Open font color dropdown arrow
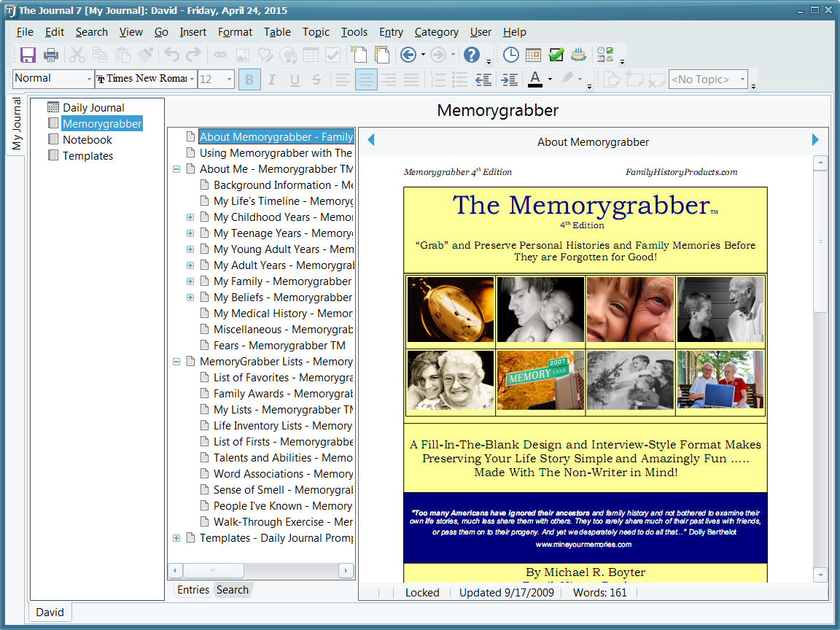Viewport: 840px width, 630px height. [550, 79]
